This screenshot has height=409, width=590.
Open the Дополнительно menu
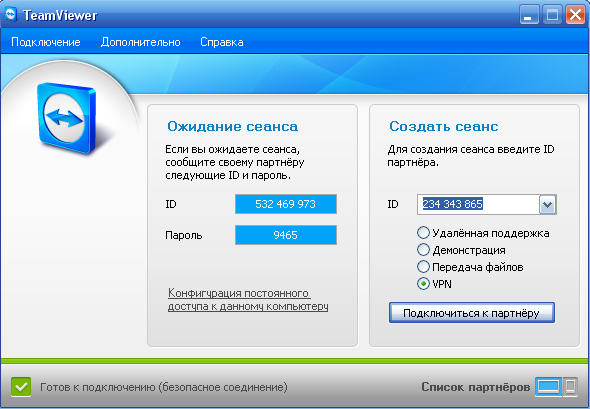[x=141, y=42]
